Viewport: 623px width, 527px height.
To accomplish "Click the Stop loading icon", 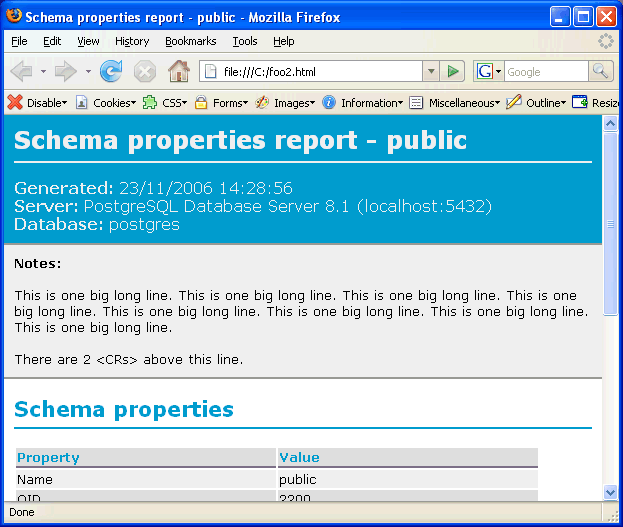I will click(x=145, y=71).
